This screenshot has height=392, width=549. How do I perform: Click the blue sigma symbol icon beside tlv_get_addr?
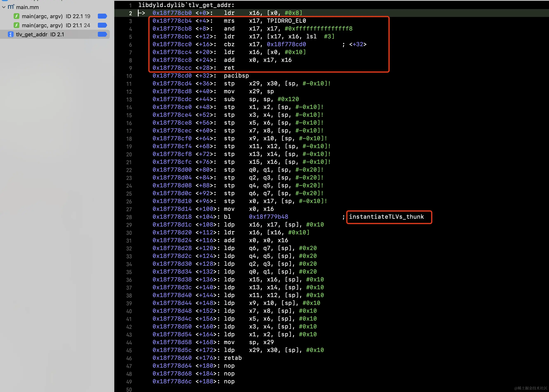pos(10,34)
